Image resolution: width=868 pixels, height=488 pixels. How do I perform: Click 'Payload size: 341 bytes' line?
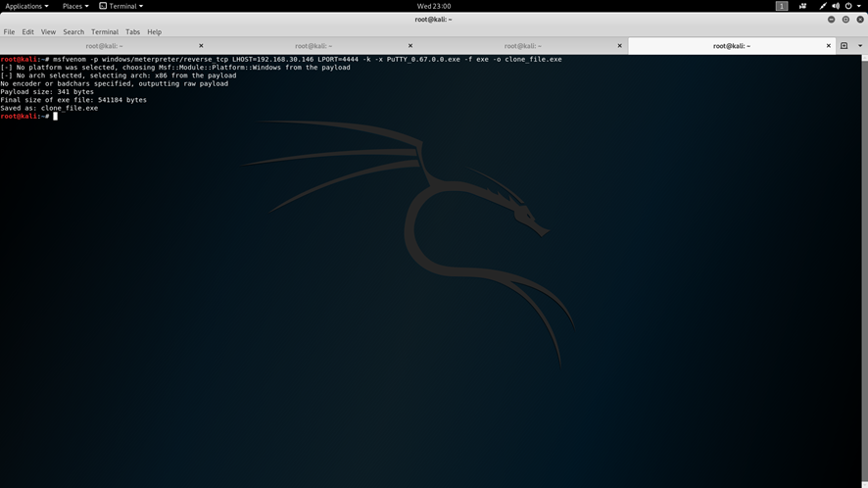[47, 92]
